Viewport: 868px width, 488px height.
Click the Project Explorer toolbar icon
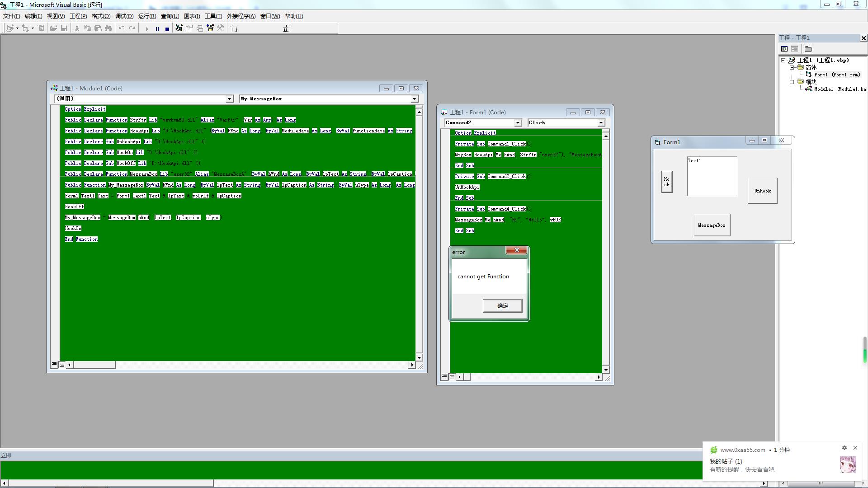pyautogui.click(x=179, y=28)
